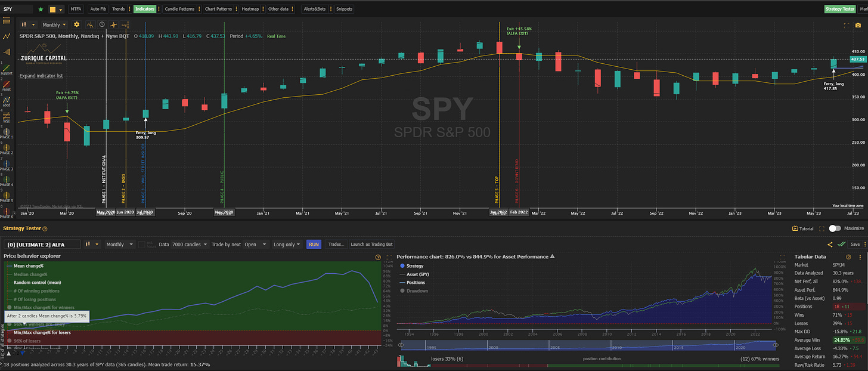Open the Long only dropdown
Screen dimensions: 868x371
(287, 245)
